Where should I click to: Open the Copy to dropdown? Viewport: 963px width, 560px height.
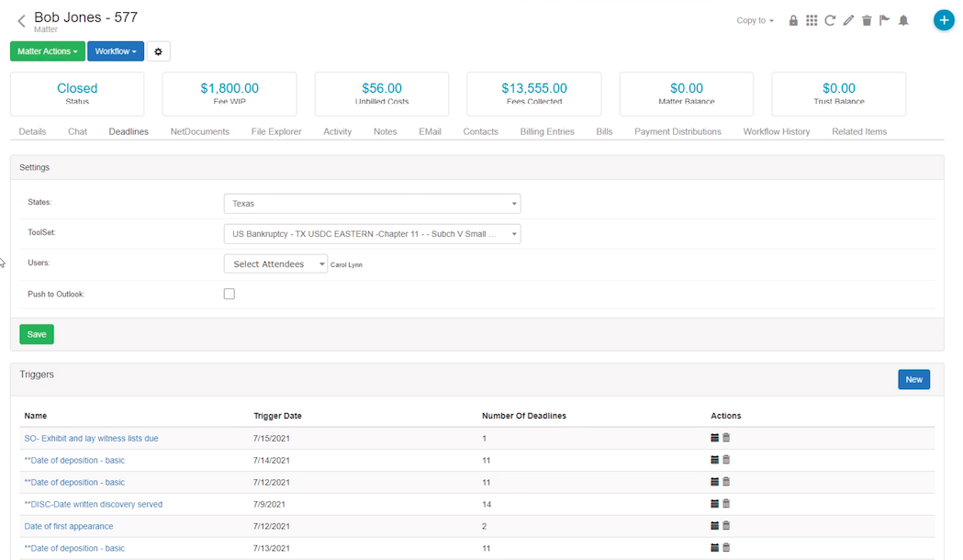(755, 20)
